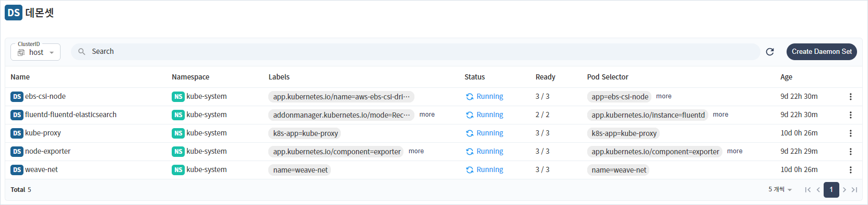The height and width of the screenshot is (205, 868).
Task: Click the search magnifier icon
Action: tap(82, 52)
